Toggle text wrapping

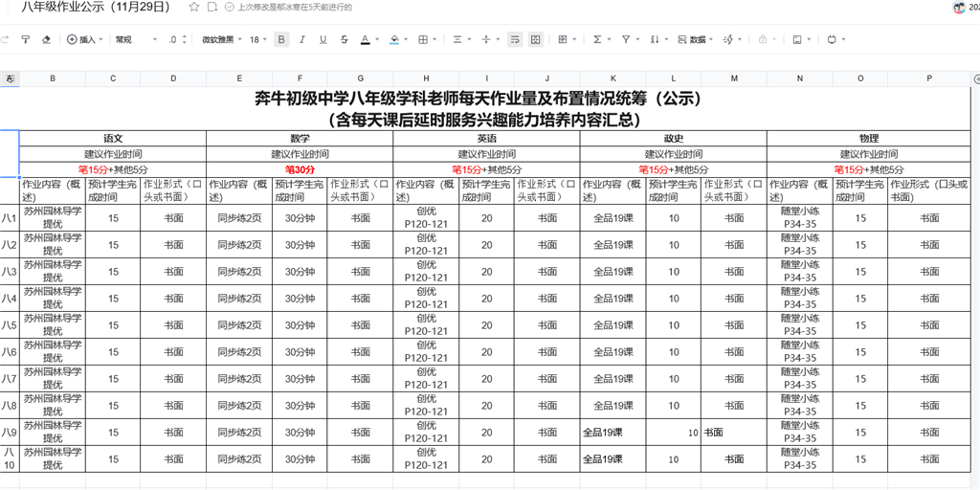(515, 39)
